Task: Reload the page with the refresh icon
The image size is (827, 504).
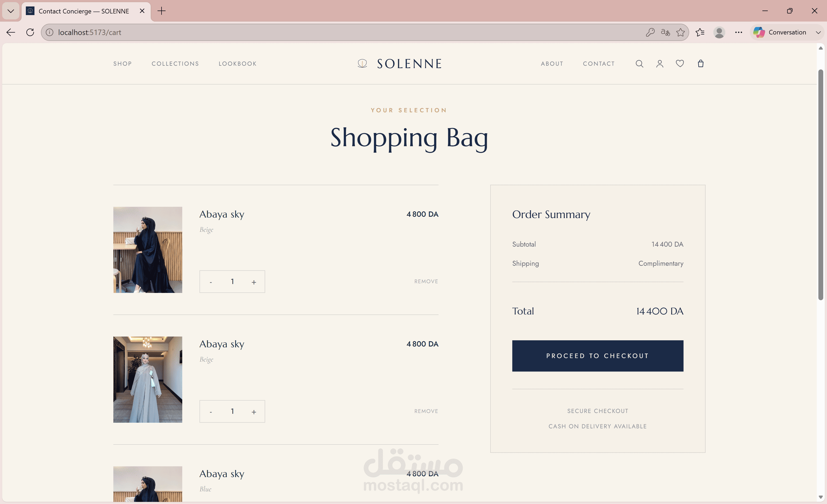Action: coord(30,32)
